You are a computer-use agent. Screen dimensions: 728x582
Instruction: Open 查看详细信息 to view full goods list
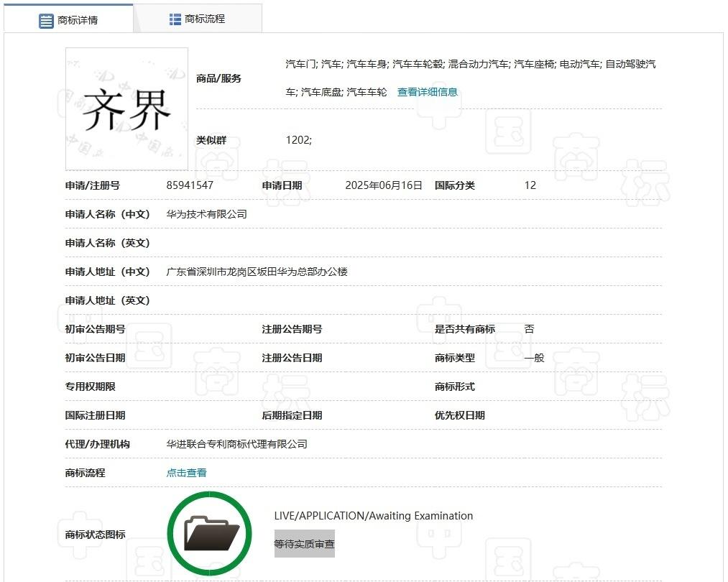click(x=427, y=92)
